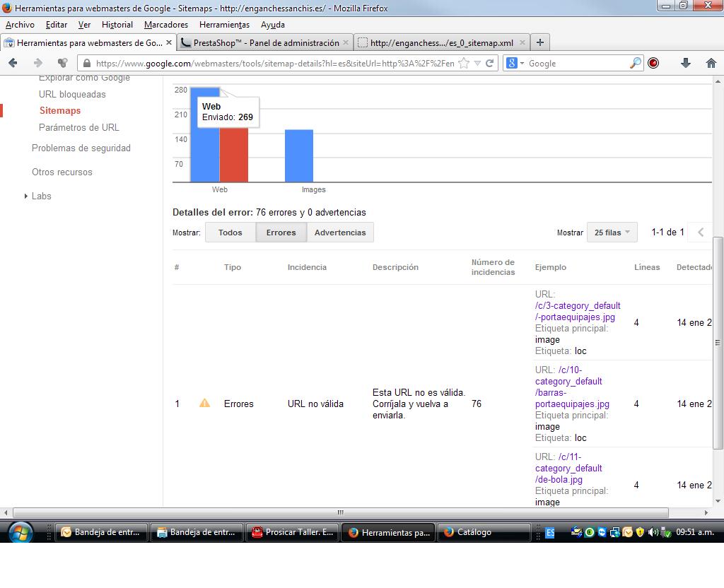
Task: Click the browser Forward arrow
Action: coord(38,63)
